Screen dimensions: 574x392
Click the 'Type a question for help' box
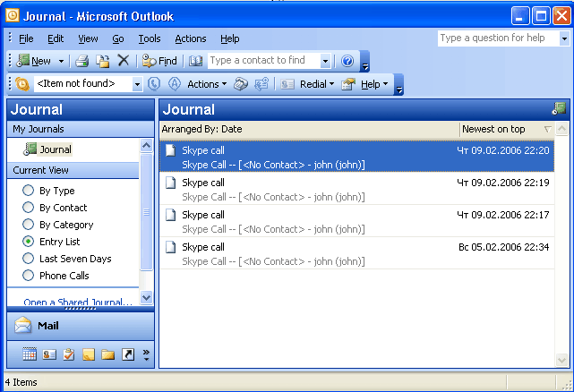point(498,38)
